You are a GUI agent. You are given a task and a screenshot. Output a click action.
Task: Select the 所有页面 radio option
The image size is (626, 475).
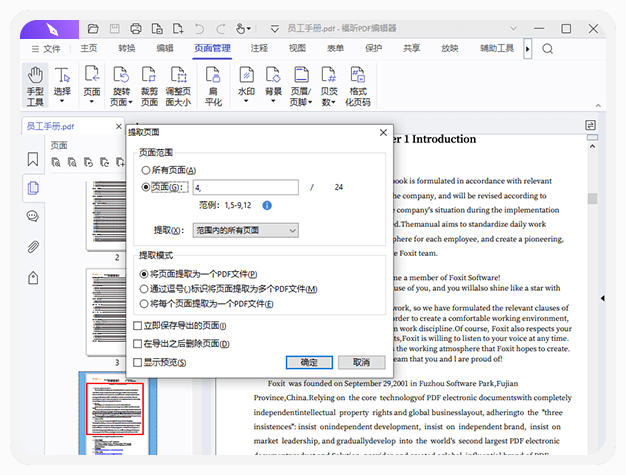coord(168,170)
